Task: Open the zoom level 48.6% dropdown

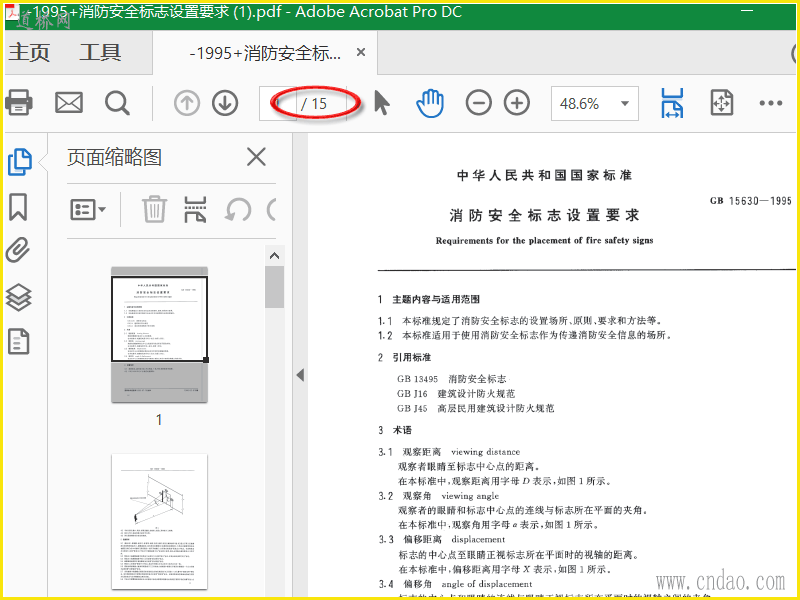Action: coord(594,104)
